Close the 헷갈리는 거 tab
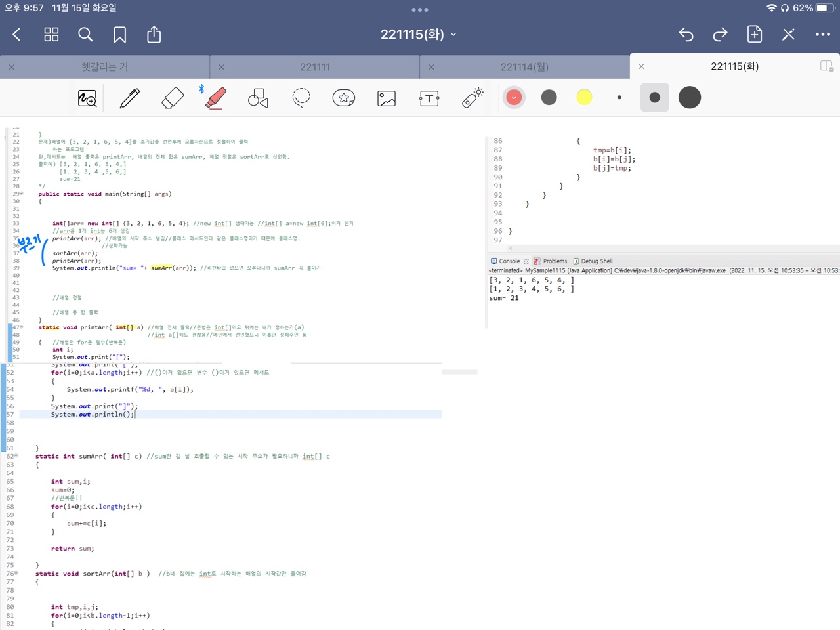Viewport: 840px width, 630px height. [x=12, y=67]
